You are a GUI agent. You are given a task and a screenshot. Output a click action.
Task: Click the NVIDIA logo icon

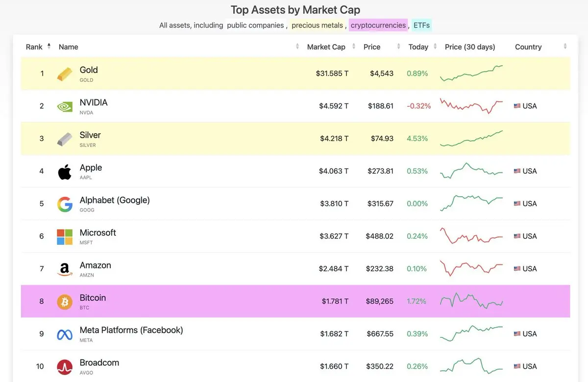coord(65,106)
